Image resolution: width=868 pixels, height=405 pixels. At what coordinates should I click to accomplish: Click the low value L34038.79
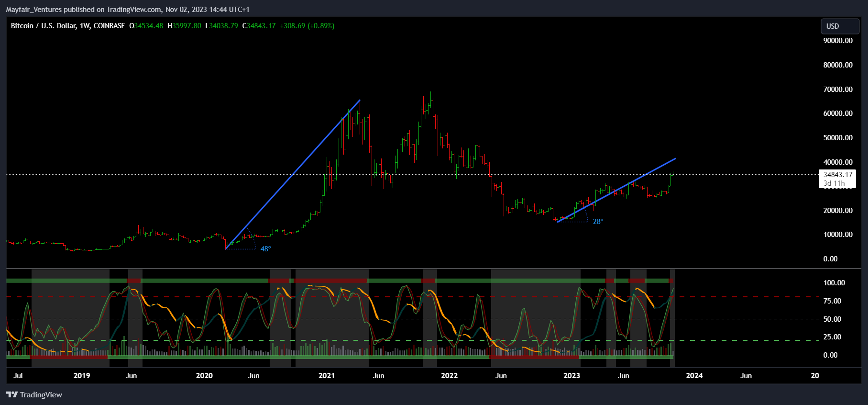tap(221, 26)
